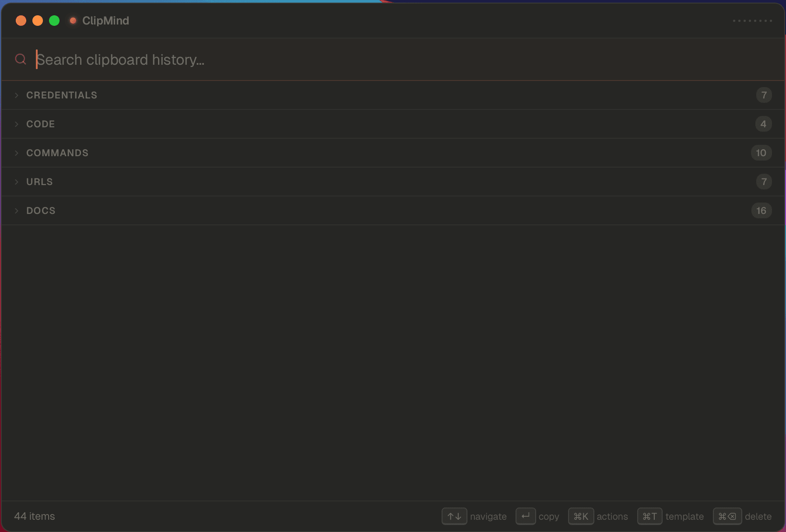
Task: Click the 7 count badge for CREDENTIALS
Action: [x=764, y=95]
